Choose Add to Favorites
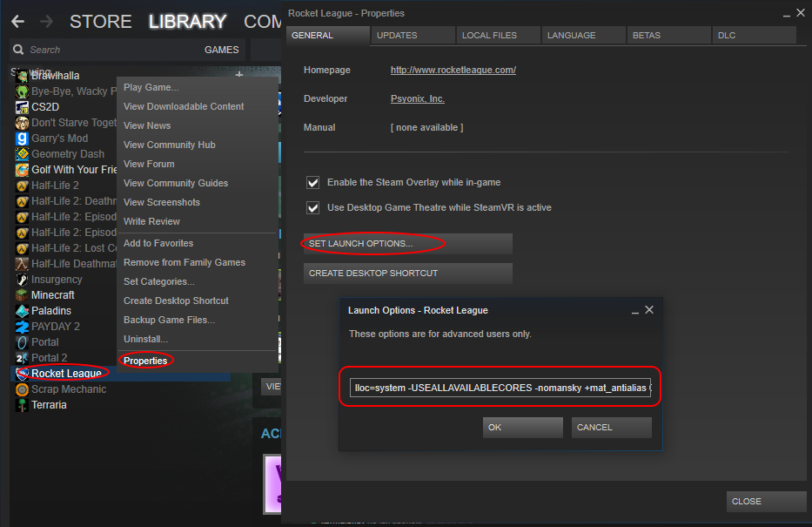 point(198,244)
